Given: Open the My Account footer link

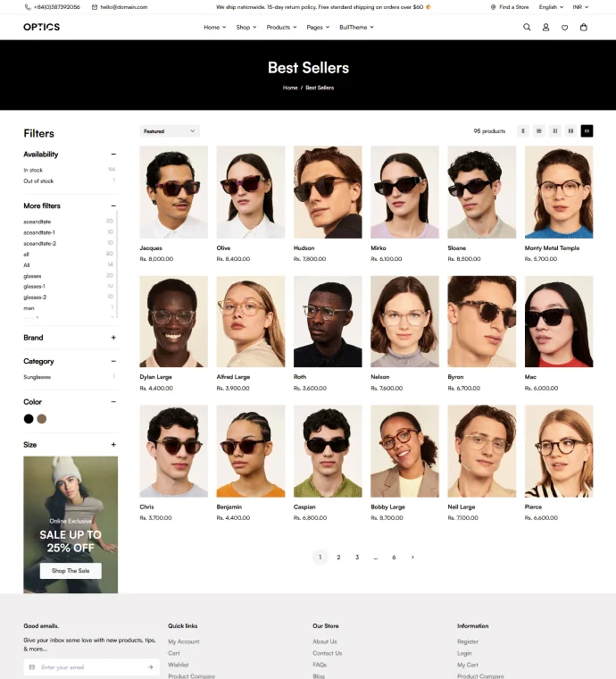Looking at the screenshot, I should (184, 641).
